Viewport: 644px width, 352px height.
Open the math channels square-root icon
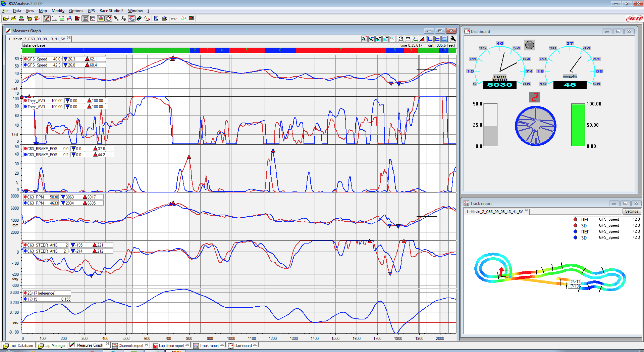click(x=174, y=18)
